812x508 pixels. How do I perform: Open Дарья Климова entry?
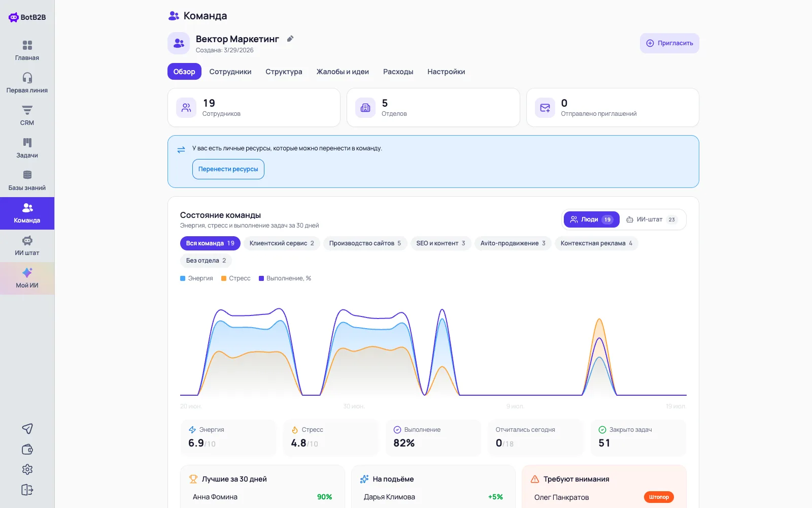tap(389, 497)
